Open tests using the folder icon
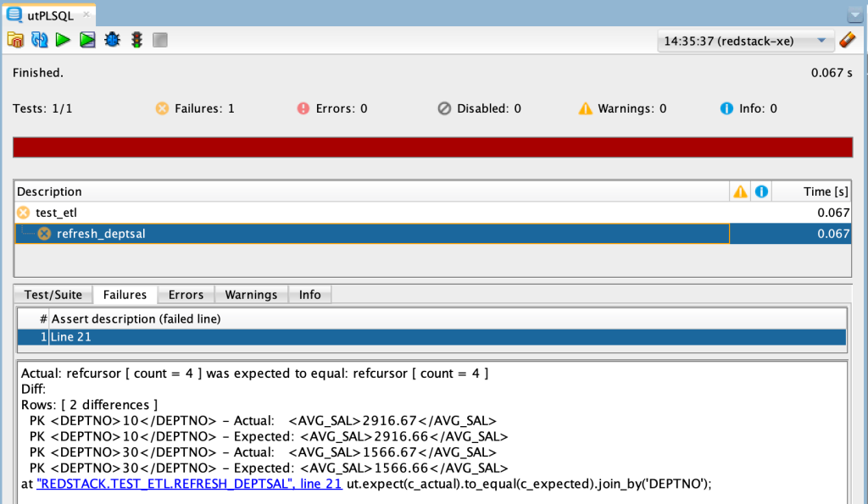The image size is (868, 504). (x=15, y=39)
